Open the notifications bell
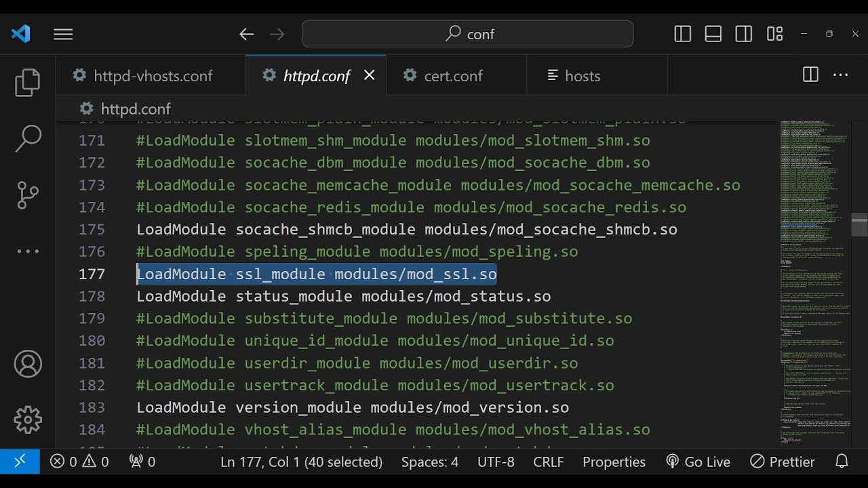Image resolution: width=868 pixels, height=488 pixels. point(842,462)
